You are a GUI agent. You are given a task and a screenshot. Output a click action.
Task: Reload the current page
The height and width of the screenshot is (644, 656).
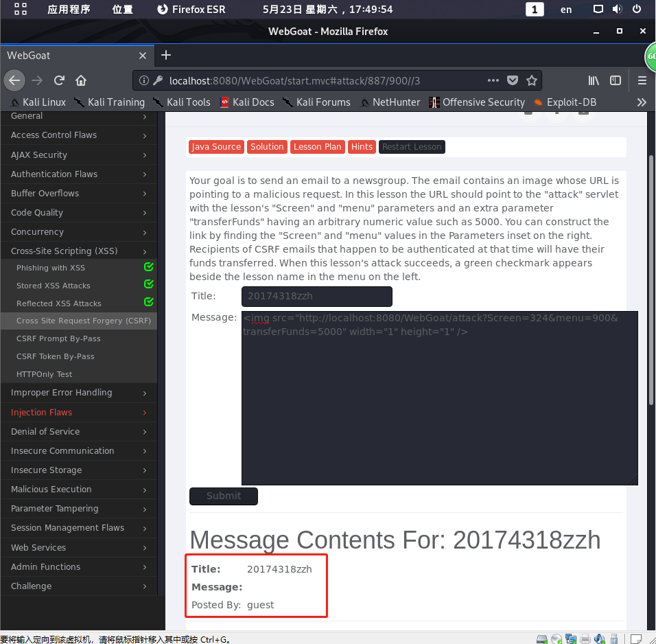(x=60, y=80)
